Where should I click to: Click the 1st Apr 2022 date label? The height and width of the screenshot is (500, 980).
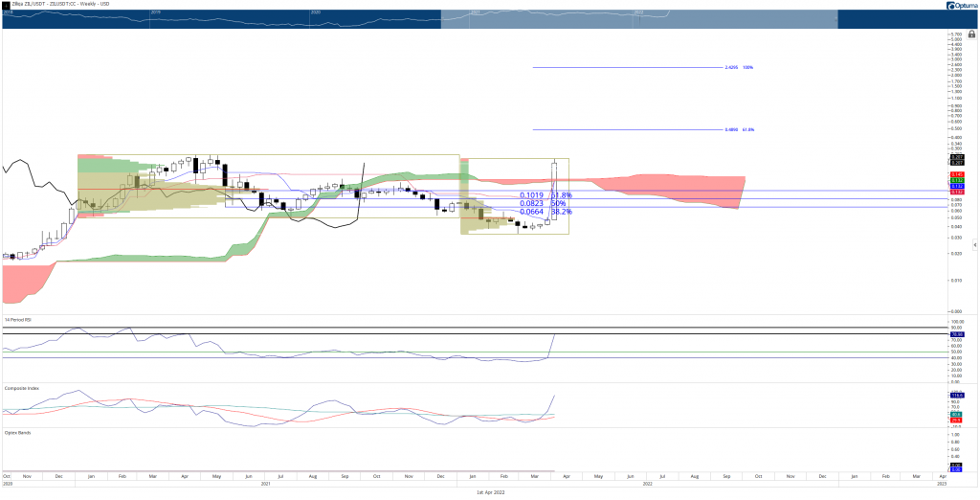coord(490,492)
